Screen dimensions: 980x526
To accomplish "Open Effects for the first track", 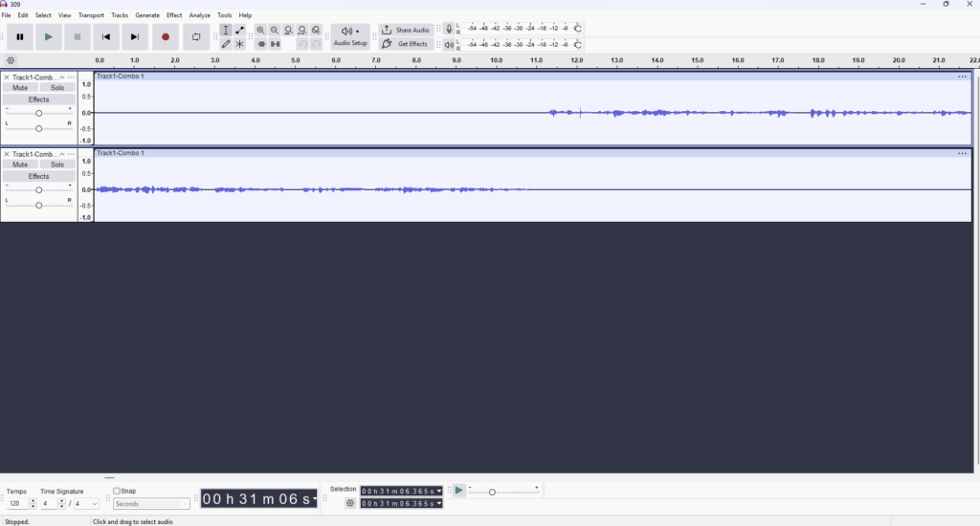I will click(x=38, y=100).
